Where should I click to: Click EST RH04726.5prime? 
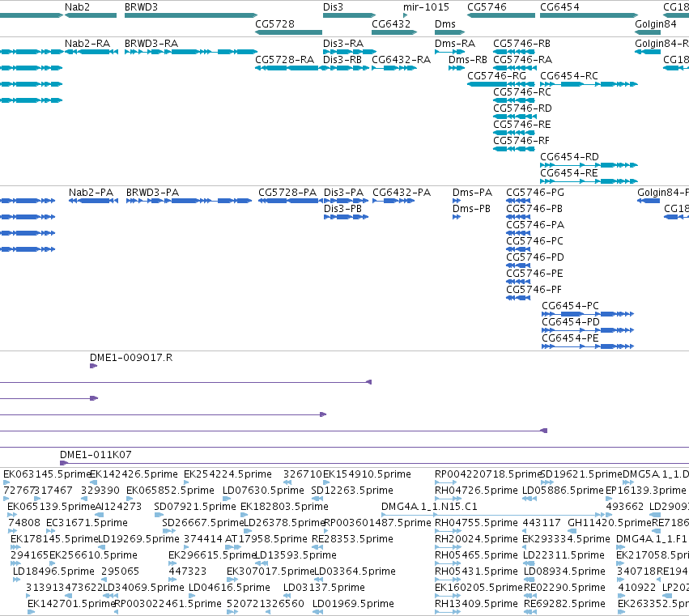tap(476, 491)
